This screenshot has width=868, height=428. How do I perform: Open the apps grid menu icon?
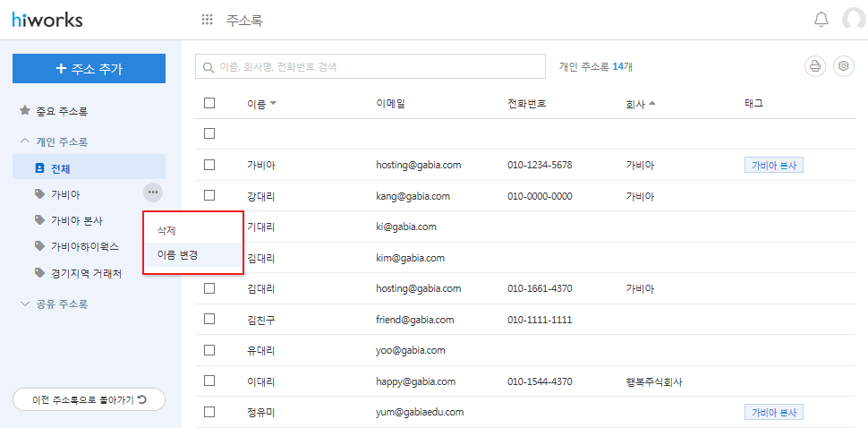pos(208,20)
